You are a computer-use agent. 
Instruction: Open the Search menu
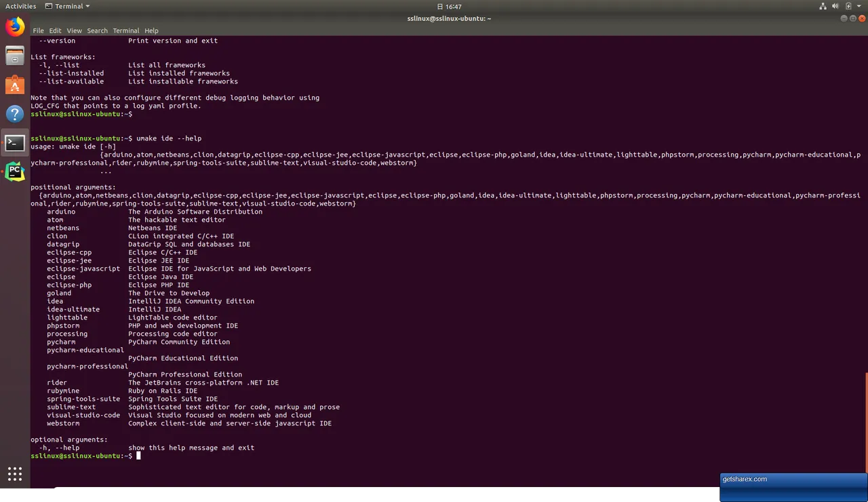tap(97, 31)
